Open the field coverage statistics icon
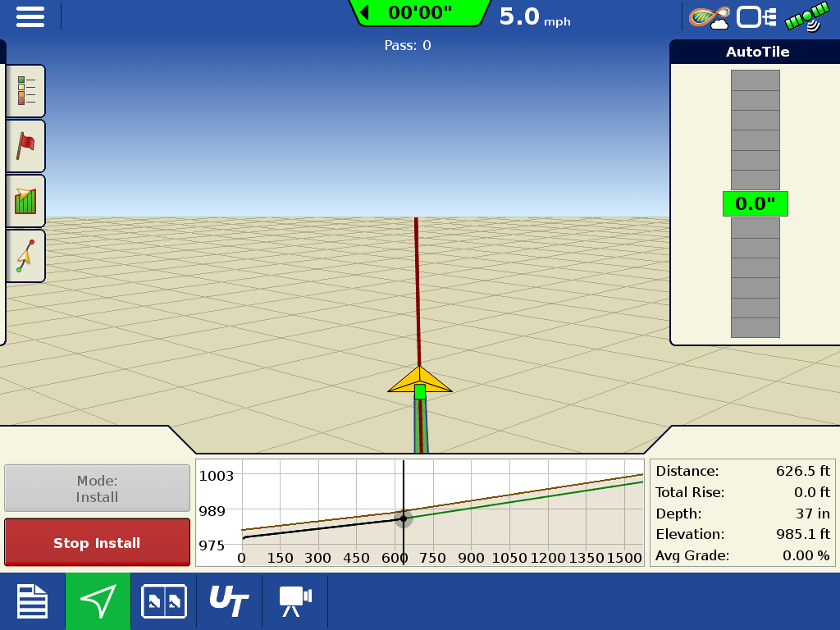Screen dimensions: 840x630 click(x=25, y=200)
